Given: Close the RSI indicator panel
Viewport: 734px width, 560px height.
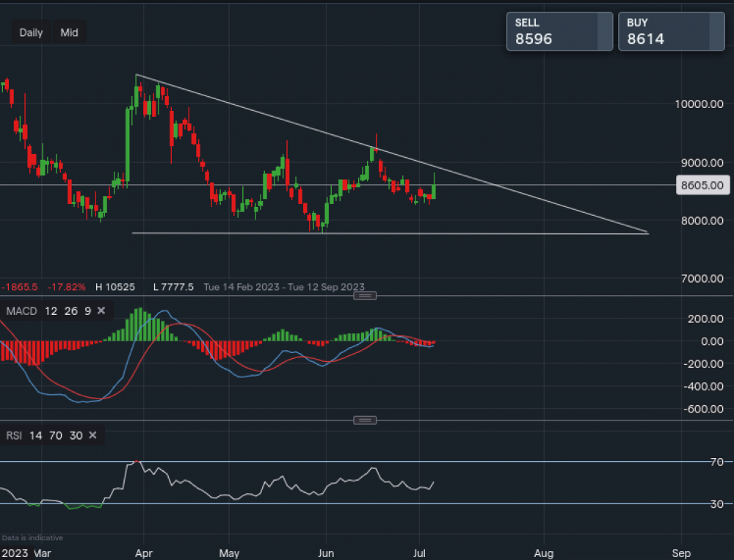Looking at the screenshot, I should pos(92,435).
